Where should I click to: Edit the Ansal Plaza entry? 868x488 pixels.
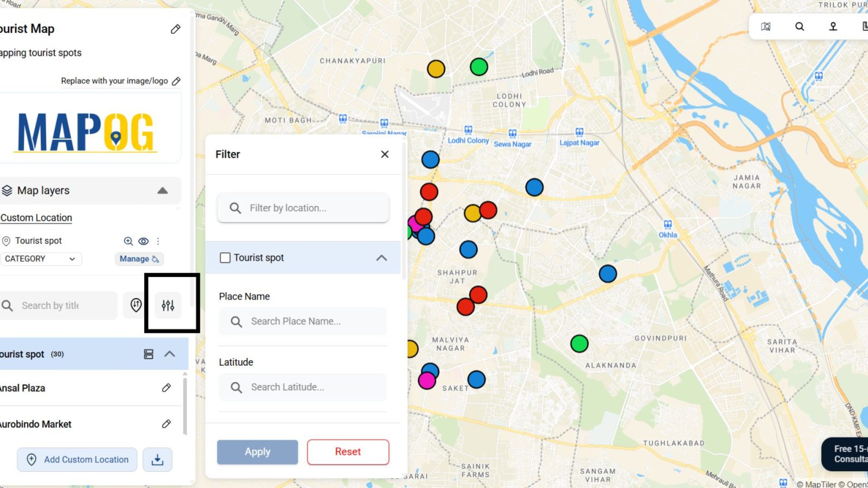click(x=167, y=388)
